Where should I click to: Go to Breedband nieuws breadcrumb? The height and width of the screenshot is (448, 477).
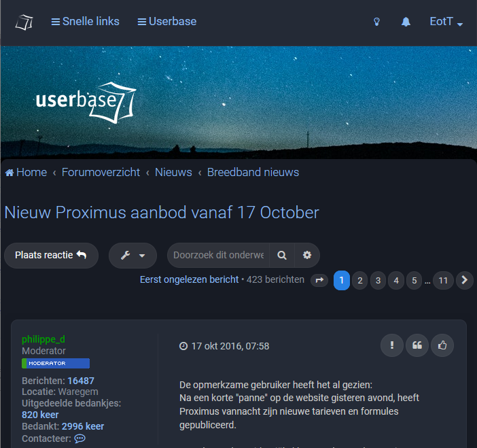click(253, 172)
